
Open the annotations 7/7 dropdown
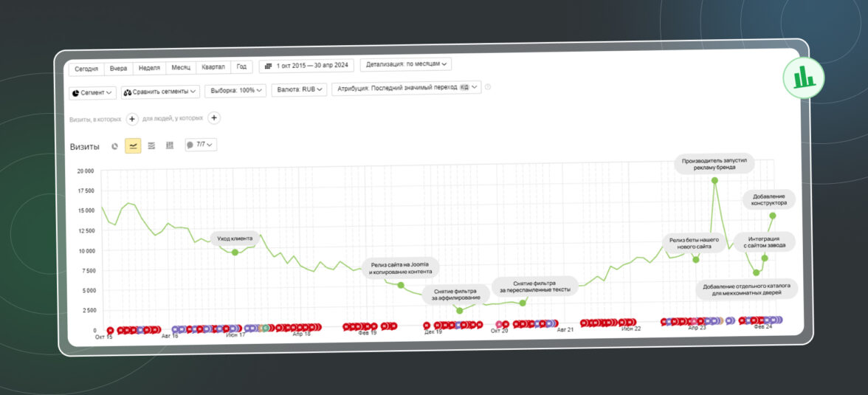click(x=201, y=145)
